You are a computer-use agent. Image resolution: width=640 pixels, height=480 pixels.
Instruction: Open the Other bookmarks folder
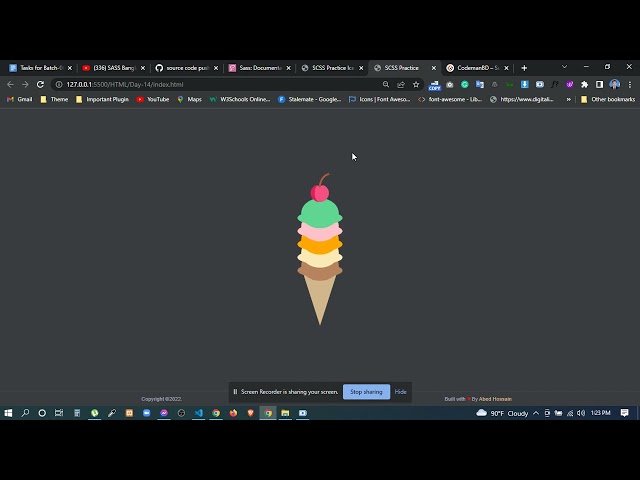pos(608,99)
